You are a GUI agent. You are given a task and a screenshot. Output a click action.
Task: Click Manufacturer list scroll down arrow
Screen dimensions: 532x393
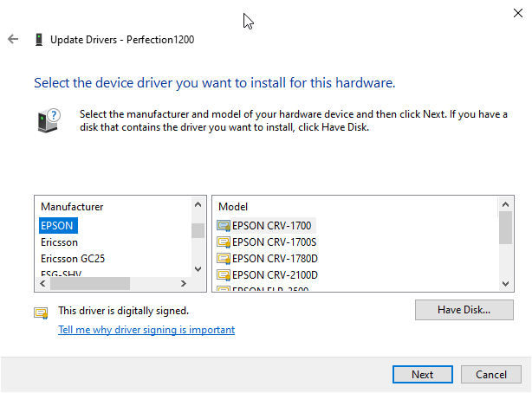(x=198, y=269)
